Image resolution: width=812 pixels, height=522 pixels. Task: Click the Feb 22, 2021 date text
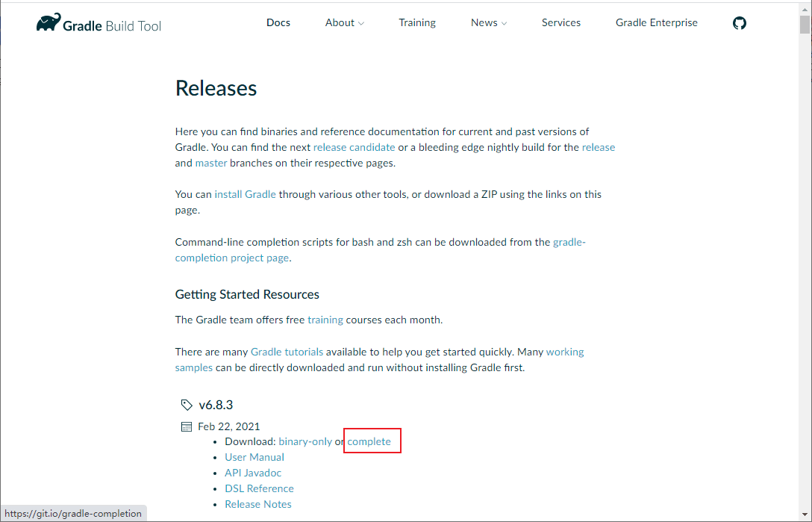pyautogui.click(x=229, y=426)
